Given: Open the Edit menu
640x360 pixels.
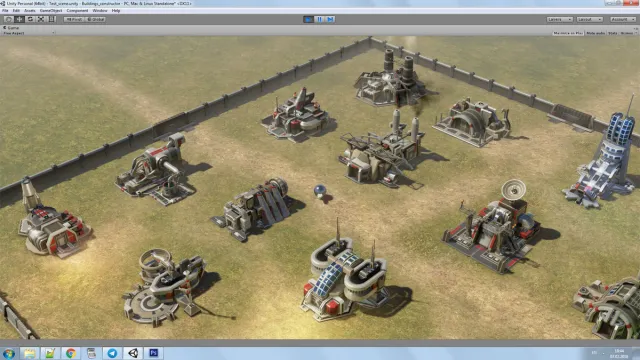Looking at the screenshot, I should 16,11.
